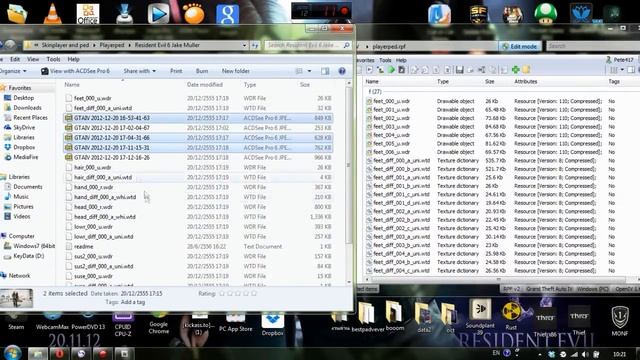Screen dimensions: 640x360
Task: Click the green arrow icon in OpenIV toolbar
Action: [x=391, y=70]
